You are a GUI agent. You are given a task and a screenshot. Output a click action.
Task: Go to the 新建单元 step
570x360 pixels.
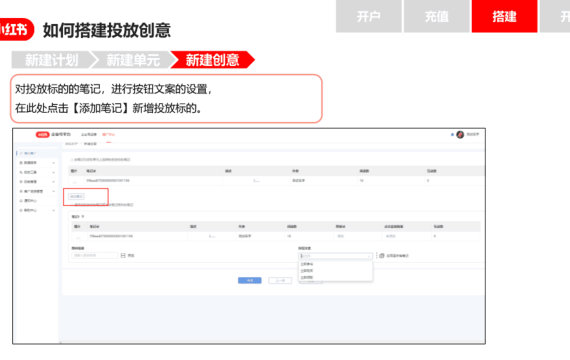coord(133,60)
